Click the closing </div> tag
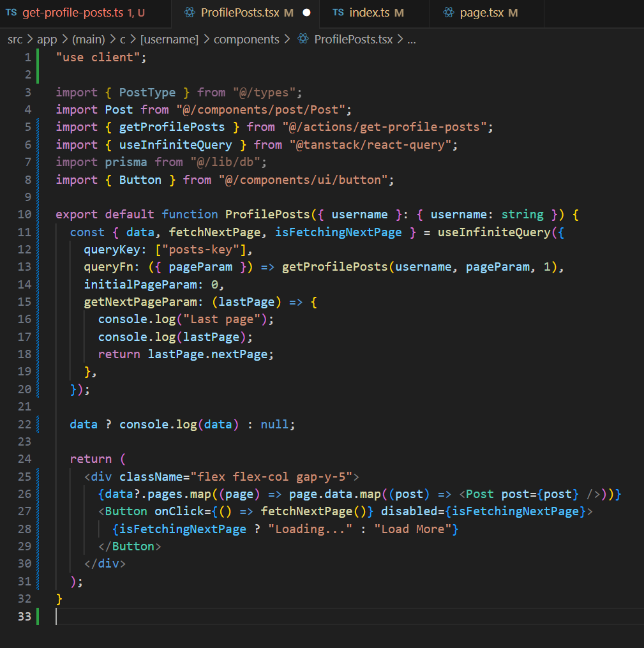Viewport: 644px width, 648px height. click(105, 564)
